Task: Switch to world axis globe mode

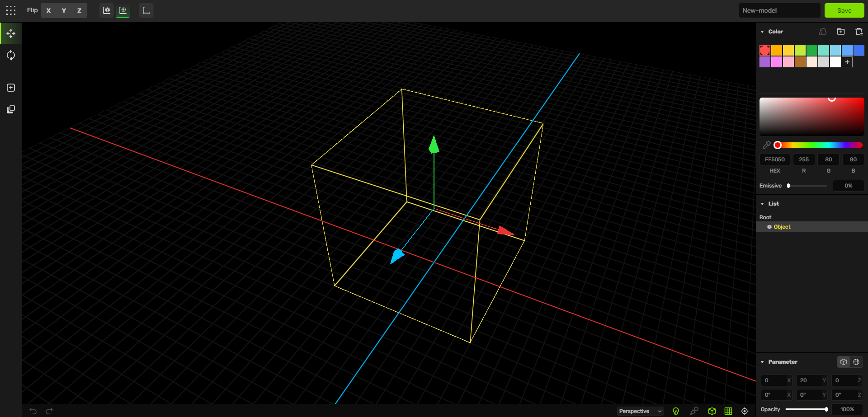Action: pyautogui.click(x=123, y=10)
